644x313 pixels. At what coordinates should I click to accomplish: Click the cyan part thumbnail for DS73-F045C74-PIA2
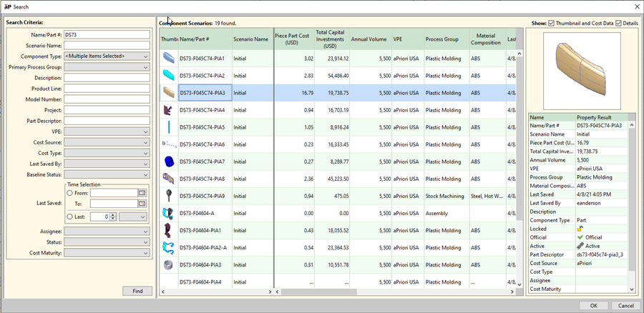point(168,75)
